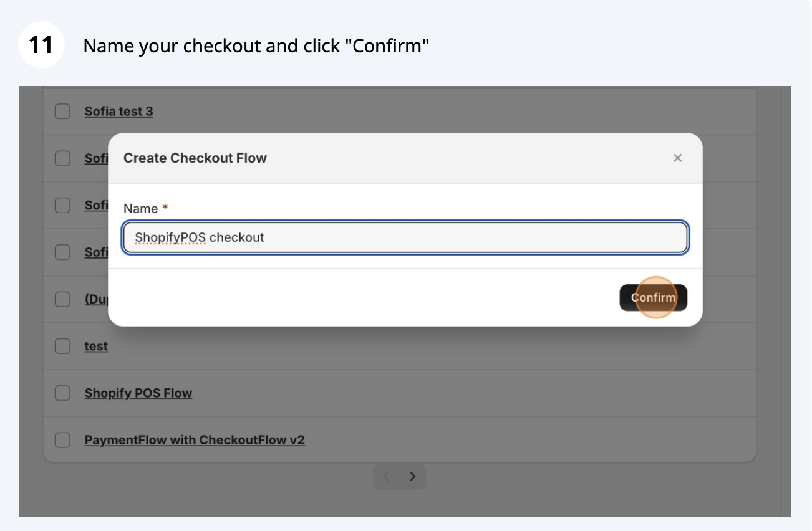Screen dimensions: 812x531
Task: Open PaymentFlow with CheckoutFlow v2 link
Action: [x=195, y=440]
